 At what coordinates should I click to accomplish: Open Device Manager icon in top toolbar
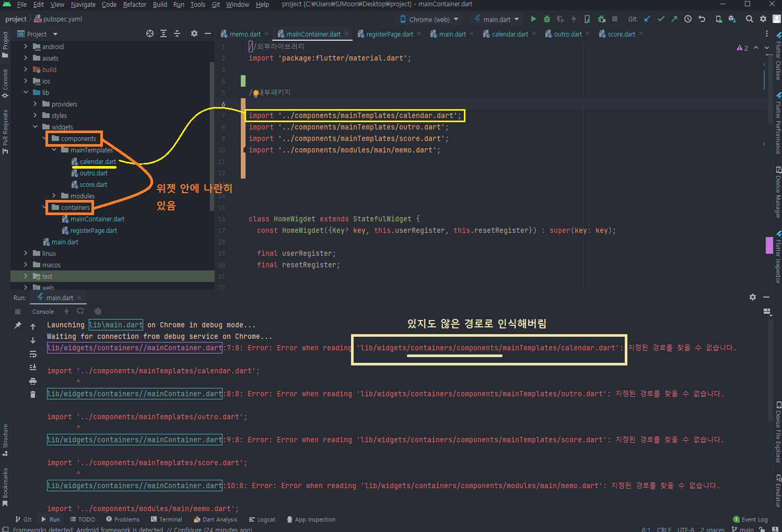[719, 19]
